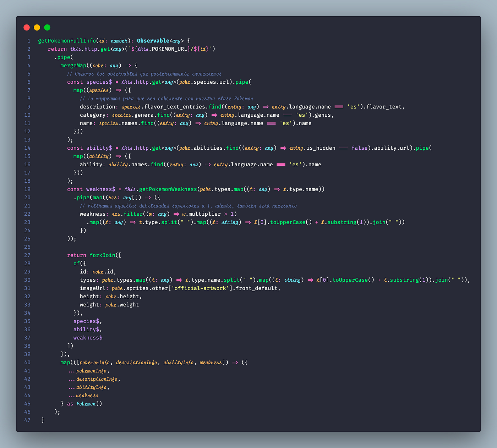Screen dimensions: 497x448
Task: Click the .pipe( call on line 3
Action: (64, 57)
